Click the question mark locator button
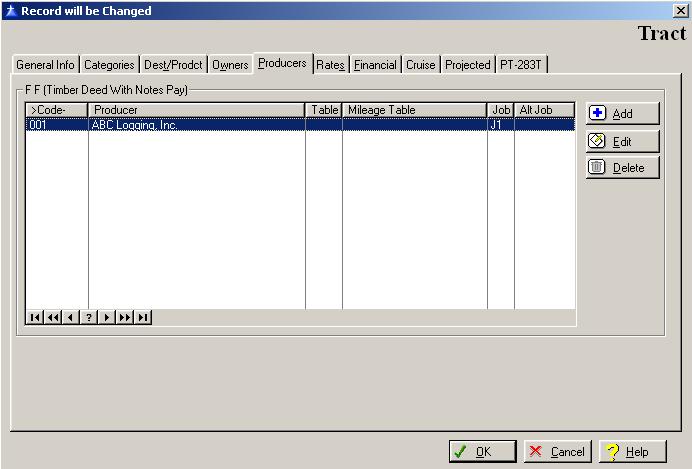The width and height of the screenshot is (692, 469). 89,317
